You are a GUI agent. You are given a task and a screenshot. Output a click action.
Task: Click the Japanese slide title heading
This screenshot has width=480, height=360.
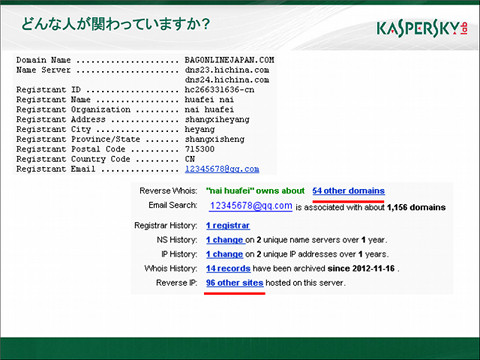tap(115, 24)
